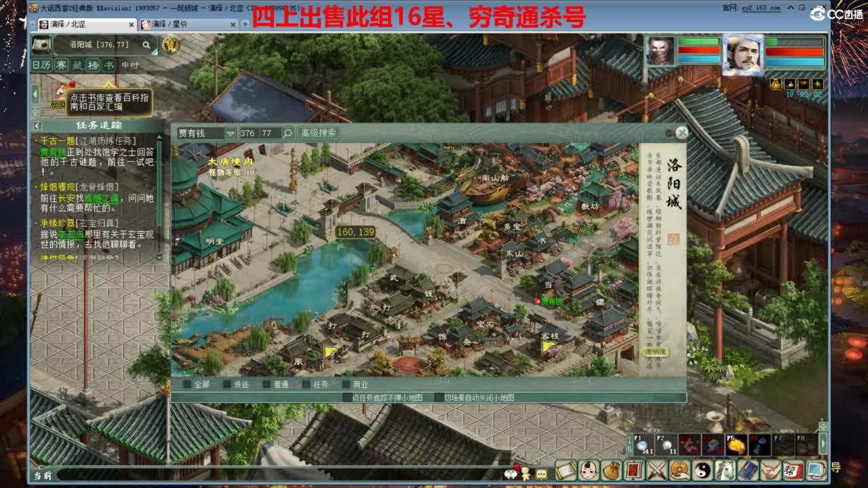Open the quest scroll icon
The width and height of the screenshot is (868, 488).
point(566,470)
